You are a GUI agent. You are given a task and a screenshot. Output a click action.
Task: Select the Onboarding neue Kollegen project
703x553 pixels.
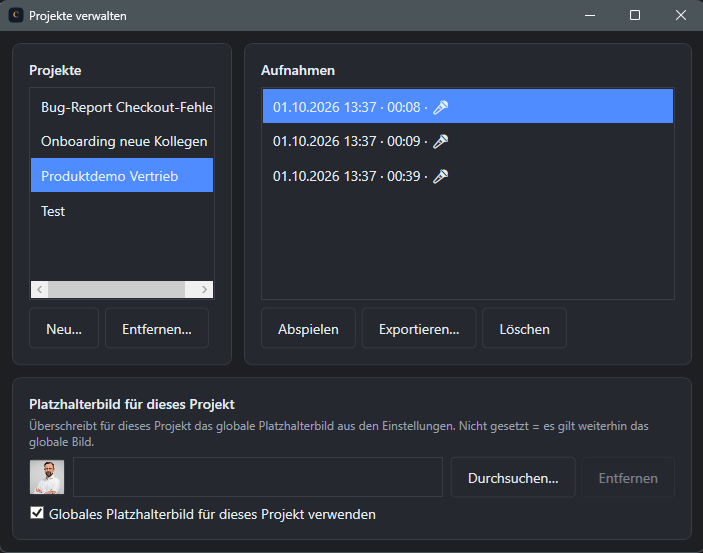tap(122, 141)
